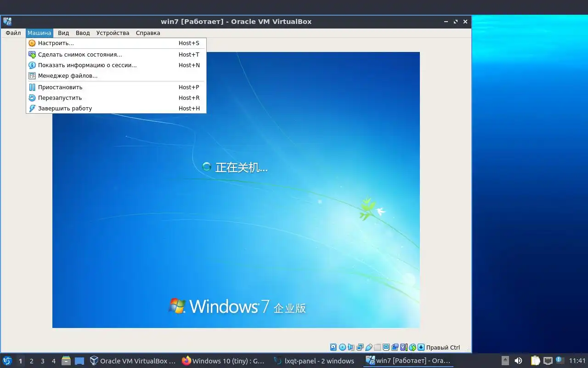Click the restart icon beside Перезапустить
588x368 pixels.
pos(32,98)
